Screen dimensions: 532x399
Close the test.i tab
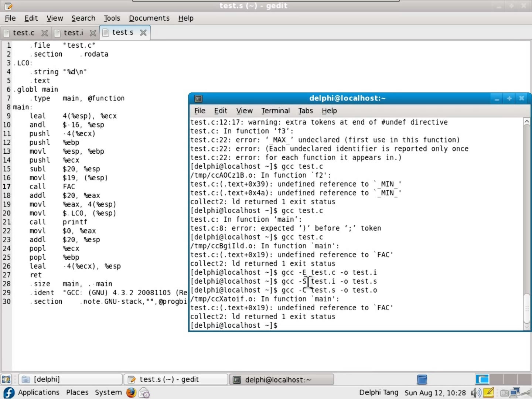pyautogui.click(x=93, y=33)
